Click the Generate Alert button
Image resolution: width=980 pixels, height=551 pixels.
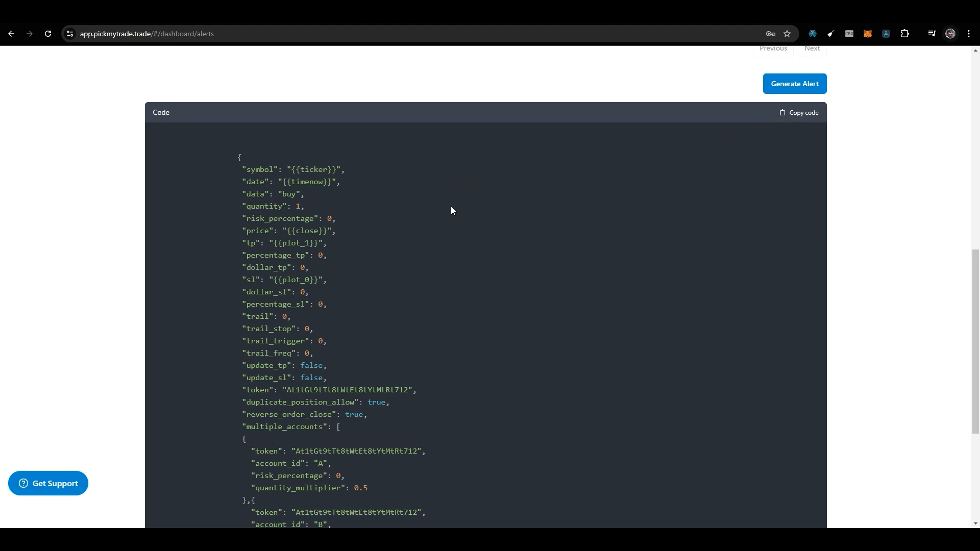point(795,83)
